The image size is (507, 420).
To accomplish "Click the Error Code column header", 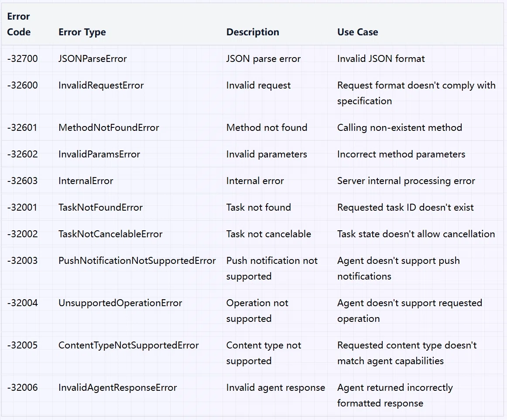I will click(x=19, y=24).
